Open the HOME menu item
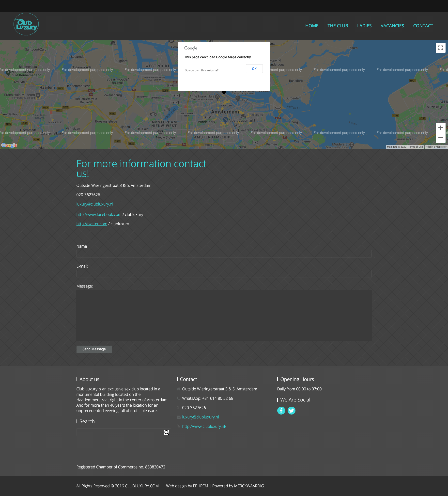Screen dimensions: 448x496 312,26
